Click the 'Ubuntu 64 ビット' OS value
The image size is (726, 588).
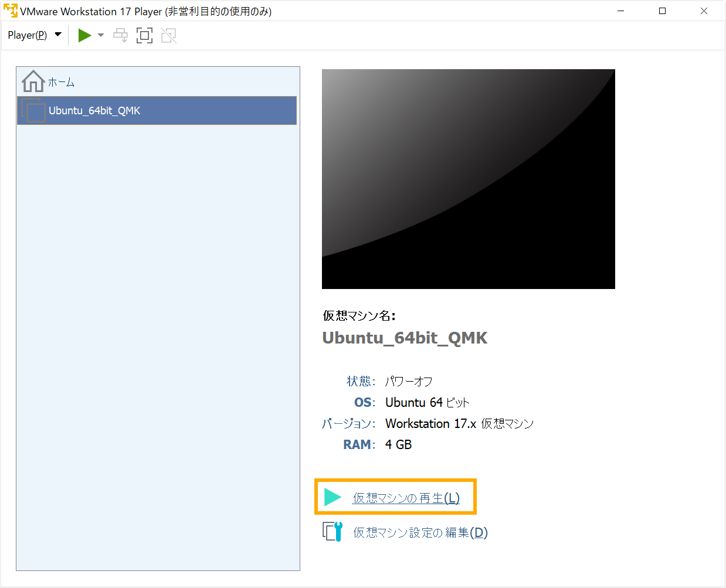[x=428, y=402]
